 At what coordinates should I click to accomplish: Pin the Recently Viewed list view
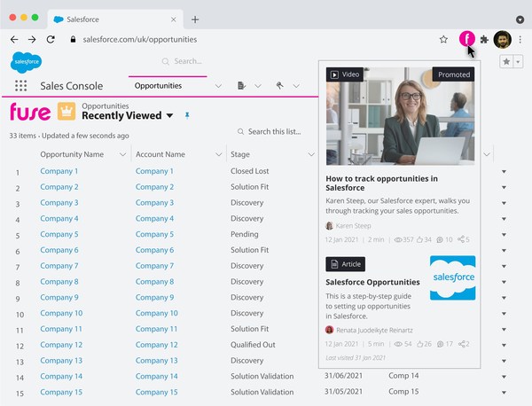click(187, 115)
